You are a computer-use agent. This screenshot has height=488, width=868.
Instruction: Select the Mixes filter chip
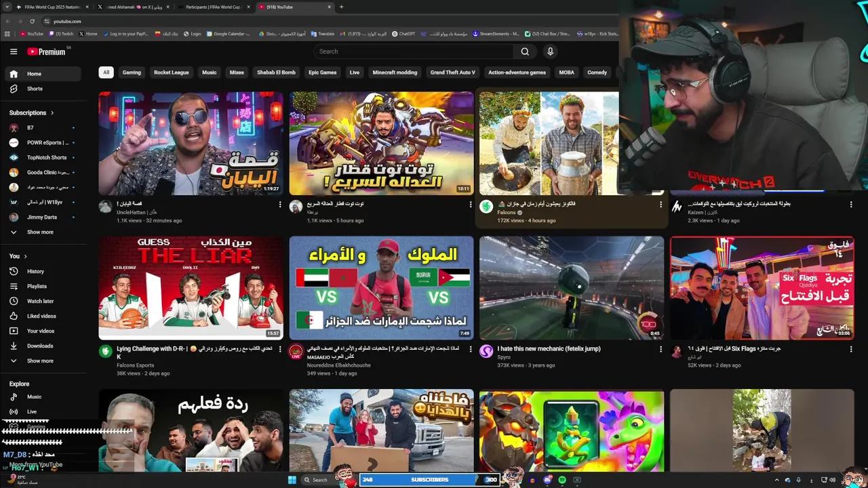coord(237,73)
